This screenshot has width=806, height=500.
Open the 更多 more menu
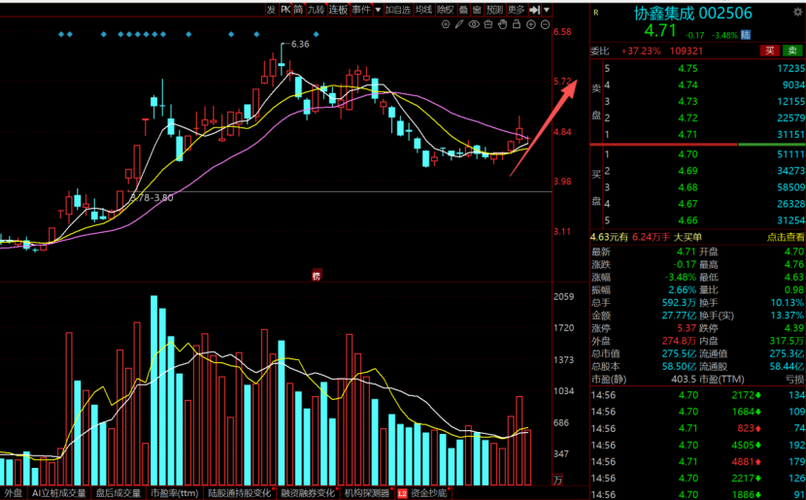[x=516, y=9]
